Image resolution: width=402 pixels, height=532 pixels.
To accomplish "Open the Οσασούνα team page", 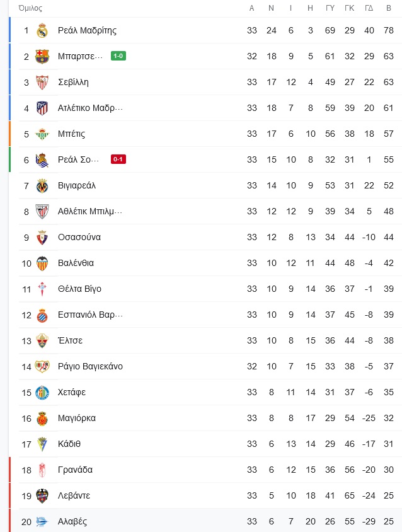I will pyautogui.click(x=79, y=237).
